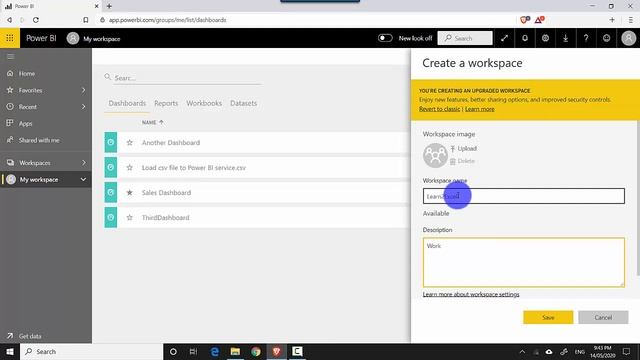Open help question mark menu
640x360 pixels.
tap(586, 38)
